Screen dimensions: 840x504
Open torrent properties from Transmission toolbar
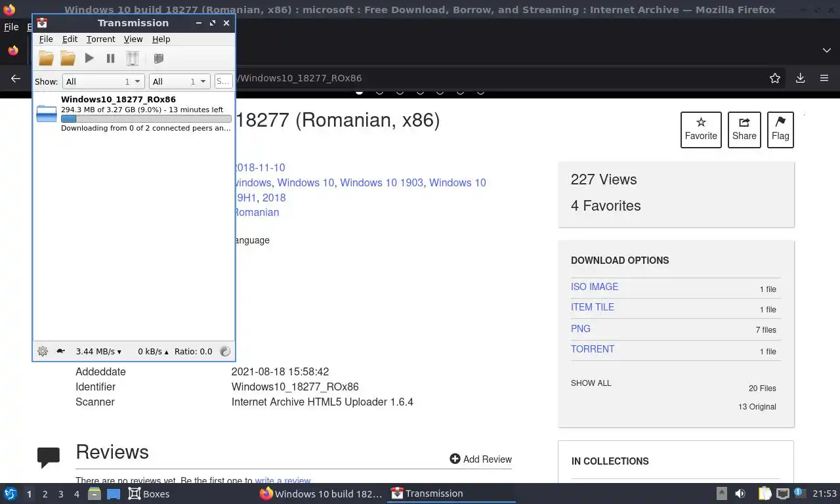158,58
